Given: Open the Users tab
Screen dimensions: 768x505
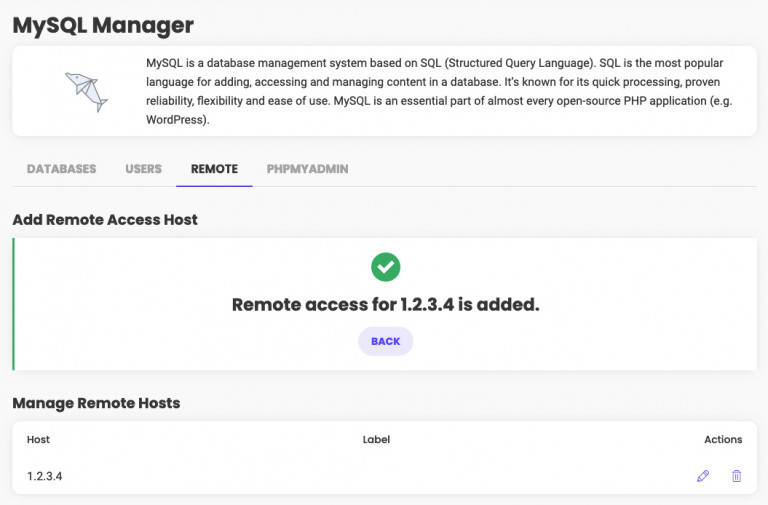Looking at the screenshot, I should (144, 169).
